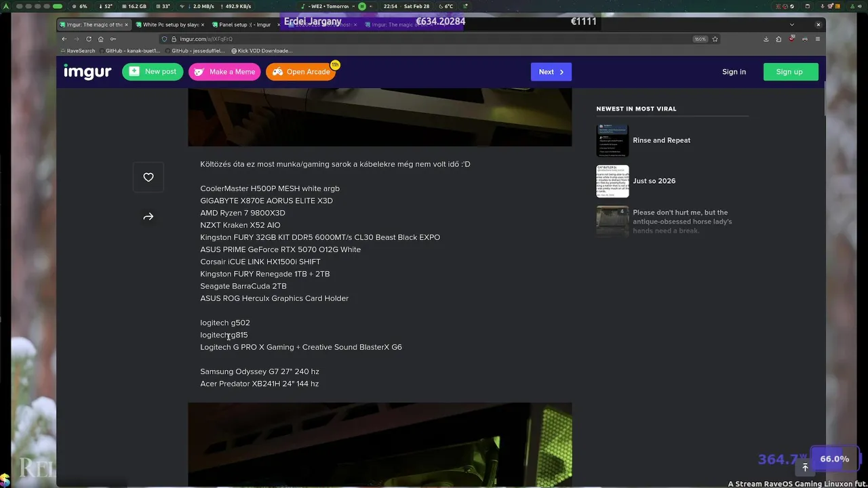Click the Sign up button
868x488 pixels.
(x=791, y=72)
